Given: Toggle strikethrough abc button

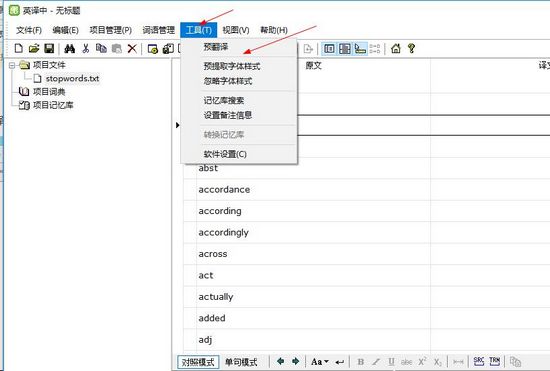Looking at the screenshot, I should point(407,362).
